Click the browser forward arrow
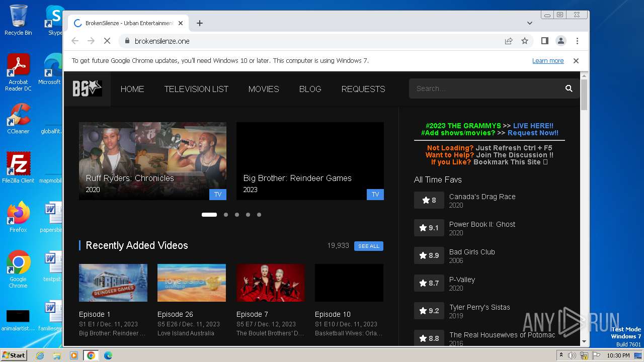The width and height of the screenshot is (644, 362). point(91,41)
